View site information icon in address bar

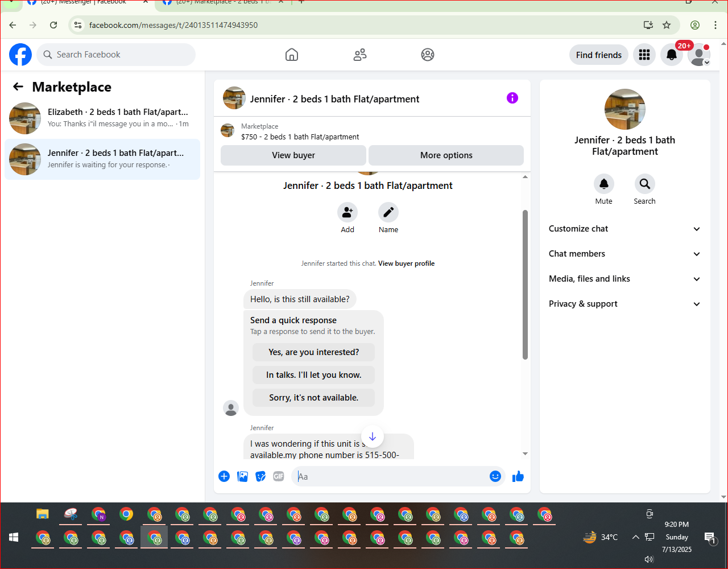78,25
